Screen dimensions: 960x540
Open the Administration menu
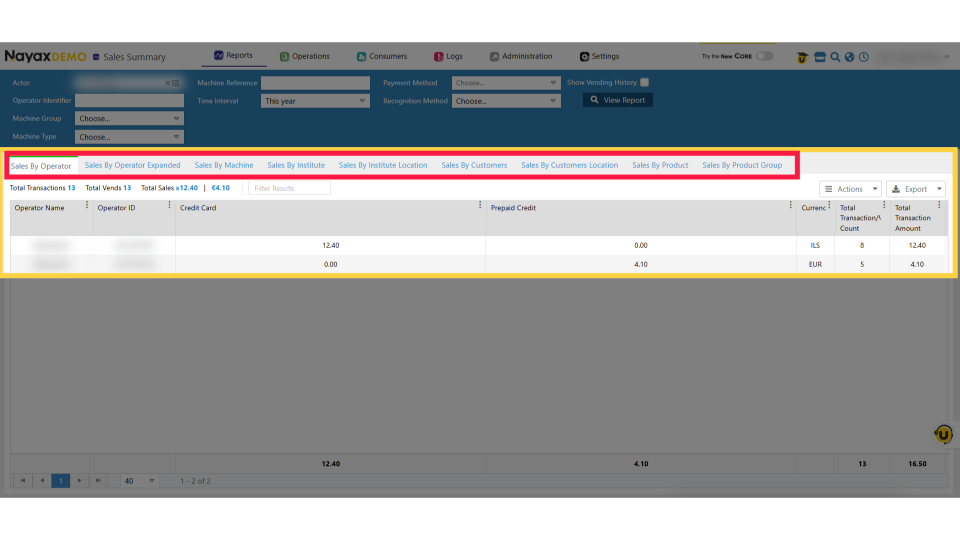click(521, 56)
